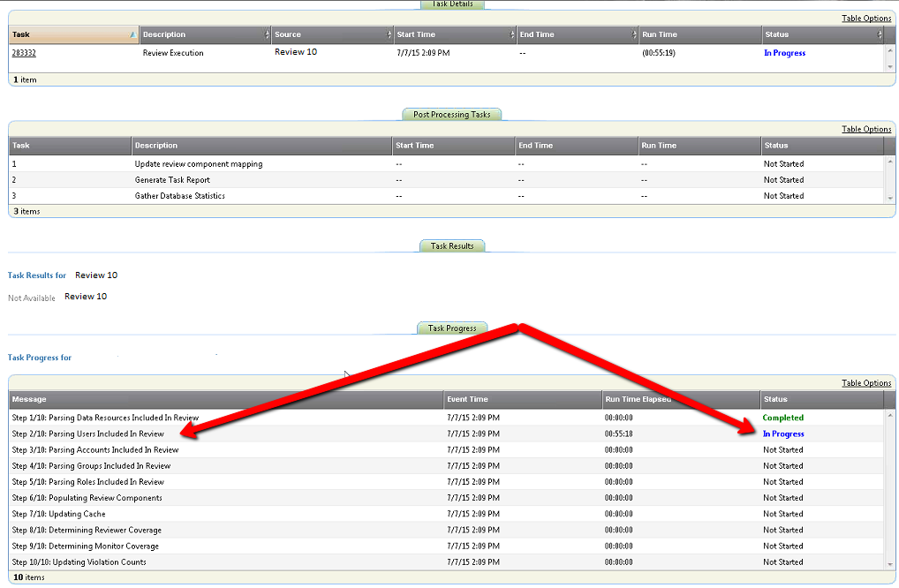This screenshot has width=899, height=588.
Task: Select Step 2/10 Parsing Users row
Action: click(x=88, y=434)
